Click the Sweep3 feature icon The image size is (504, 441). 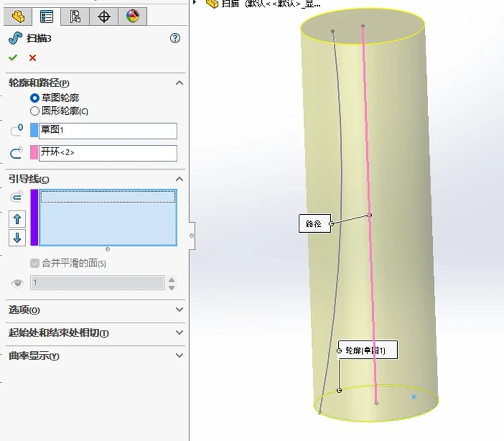click(x=15, y=38)
